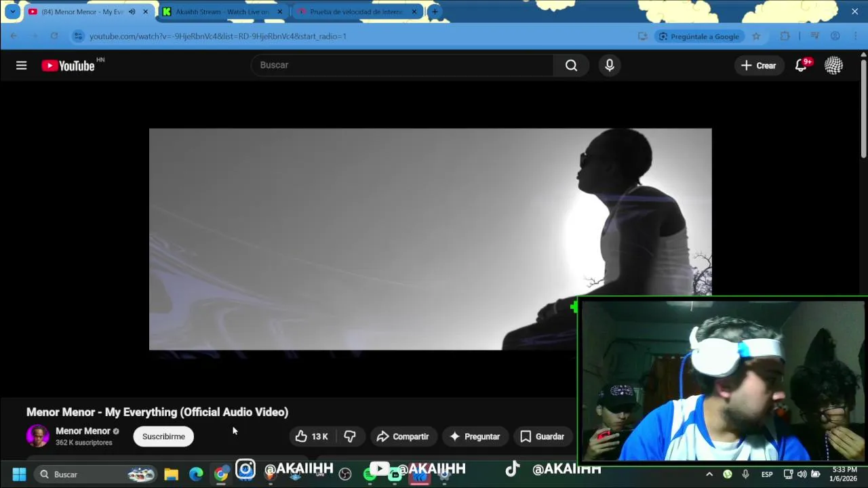
Task: Reload the current page
Action: point(54,36)
